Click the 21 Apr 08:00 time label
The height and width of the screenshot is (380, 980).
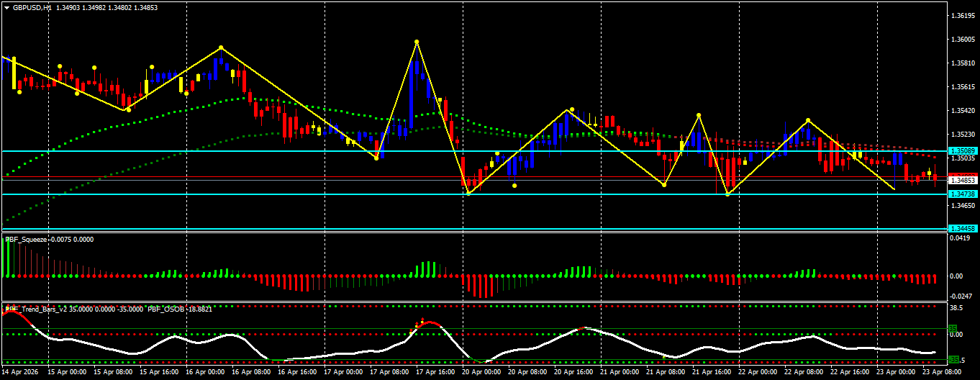[x=665, y=372]
